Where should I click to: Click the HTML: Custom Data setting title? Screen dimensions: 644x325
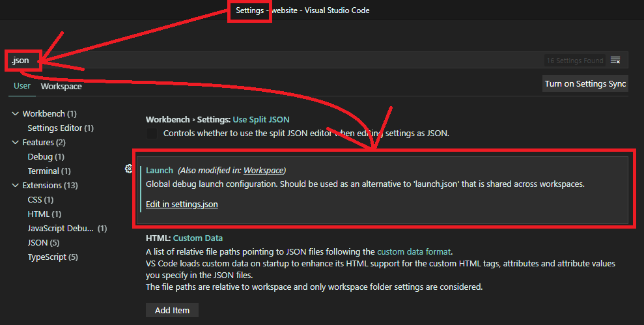184,238
